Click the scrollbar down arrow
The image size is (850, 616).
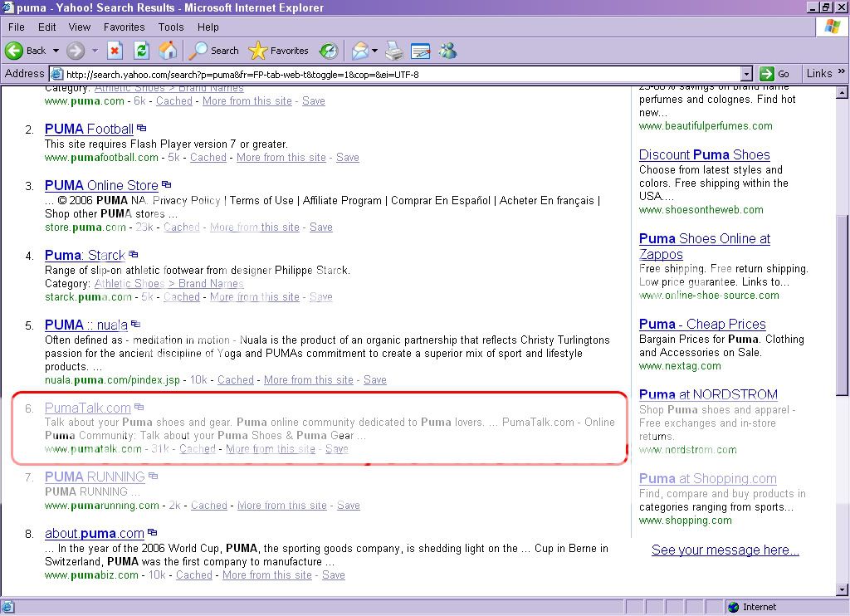tap(842, 589)
